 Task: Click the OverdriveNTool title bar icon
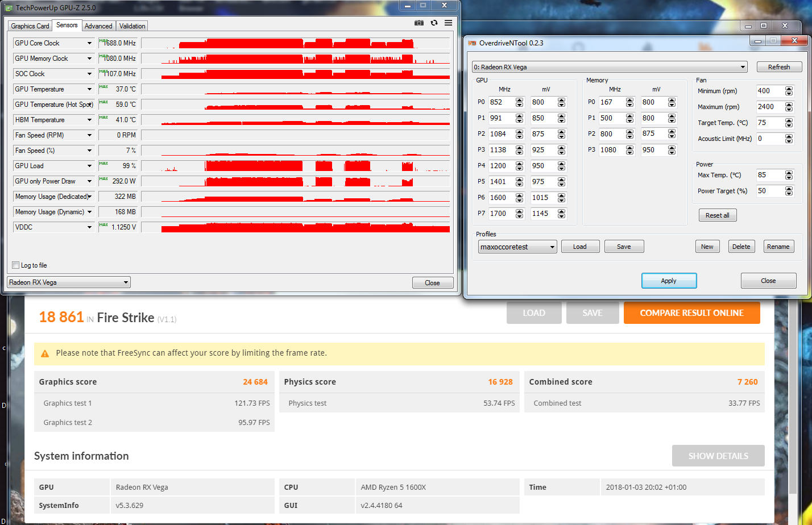point(471,43)
